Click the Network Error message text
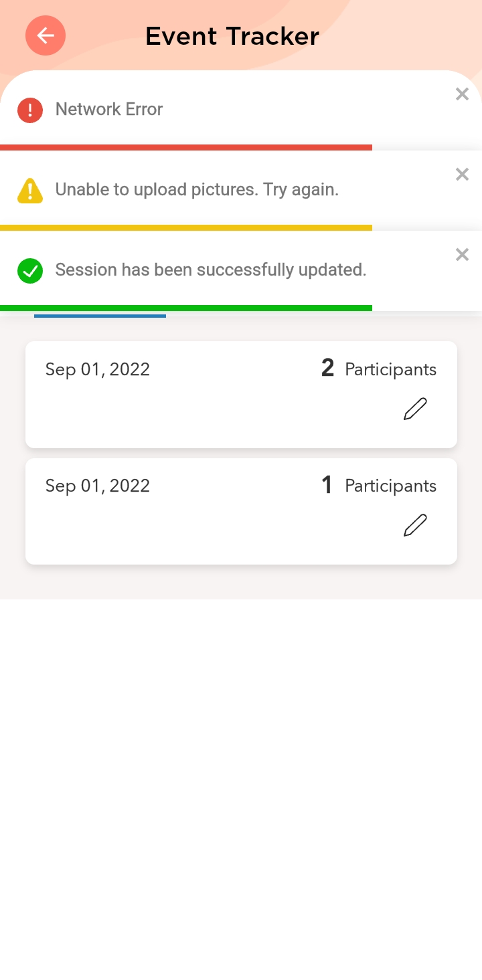Screen dimensions: 482x980 click(109, 109)
